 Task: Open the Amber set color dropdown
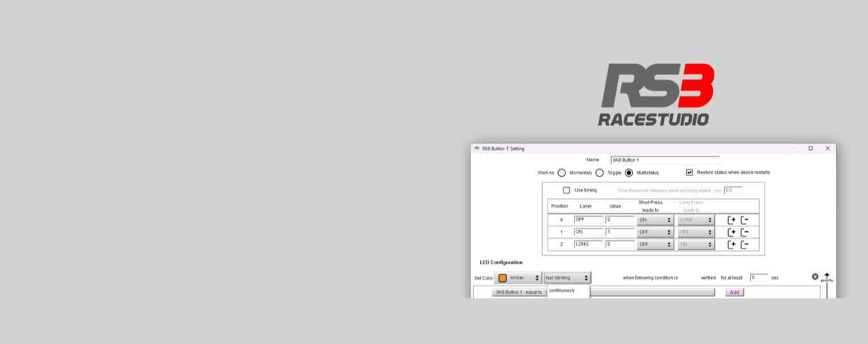(518, 278)
